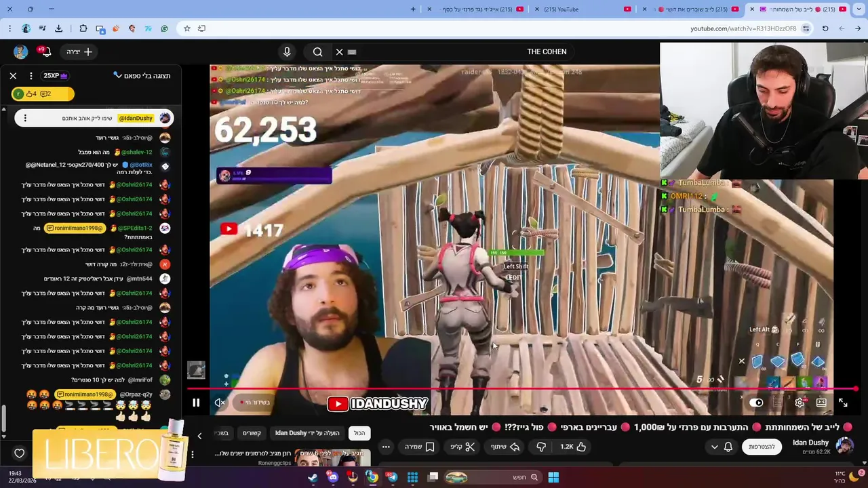Open options for the Ronenggclips recommended video

tap(193, 454)
